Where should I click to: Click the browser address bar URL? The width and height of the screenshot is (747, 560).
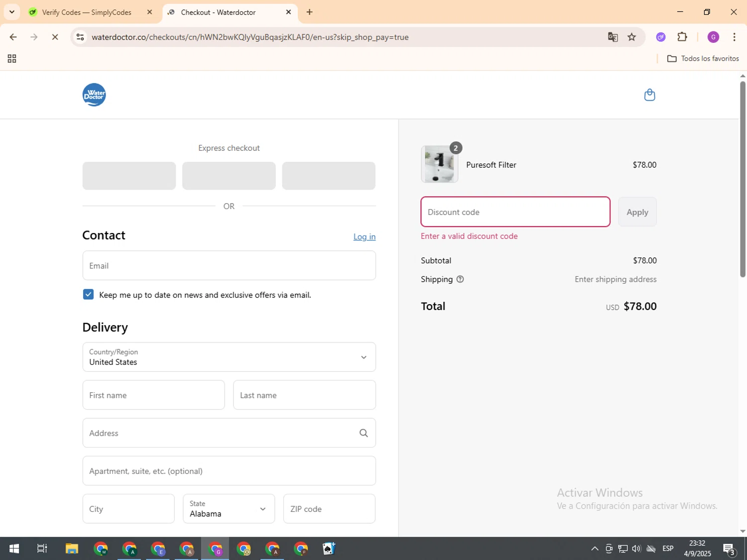coord(250,37)
